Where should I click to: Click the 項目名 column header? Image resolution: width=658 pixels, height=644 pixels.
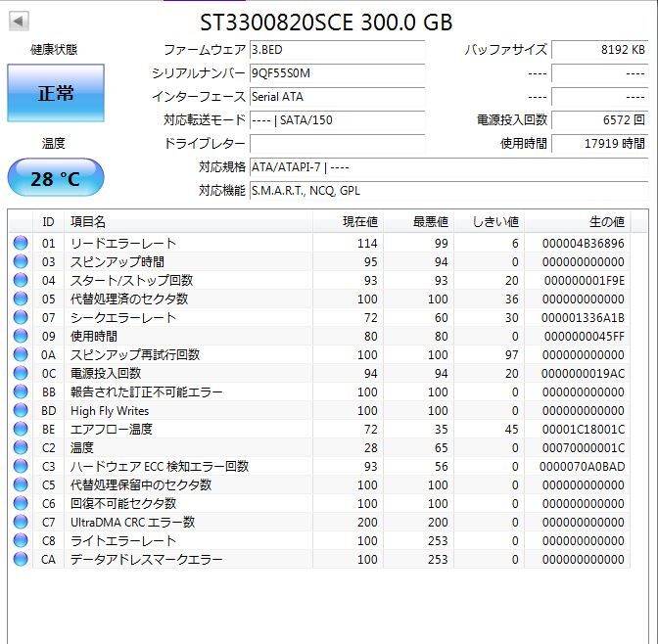click(188, 221)
